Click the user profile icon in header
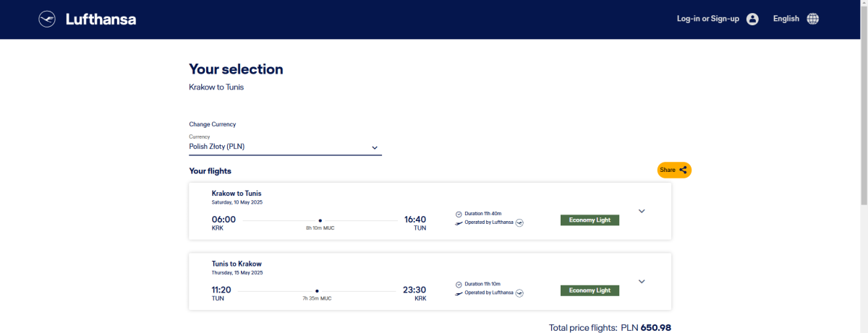This screenshot has width=868, height=333. (x=752, y=20)
